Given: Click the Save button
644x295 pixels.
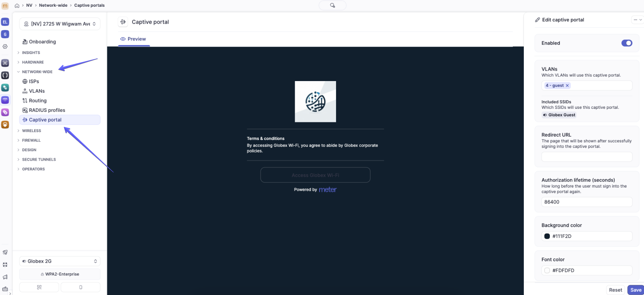Looking at the screenshot, I should coord(636,290).
